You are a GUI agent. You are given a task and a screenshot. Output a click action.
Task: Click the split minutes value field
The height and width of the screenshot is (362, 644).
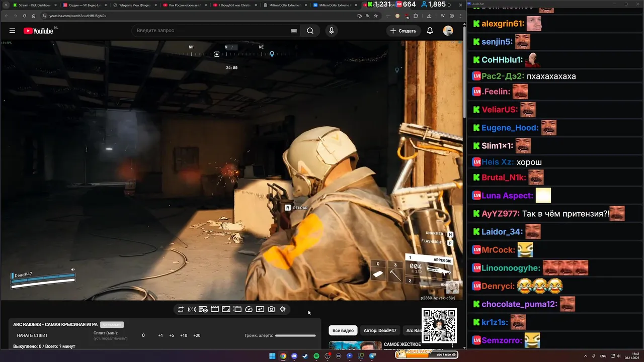[143, 335]
